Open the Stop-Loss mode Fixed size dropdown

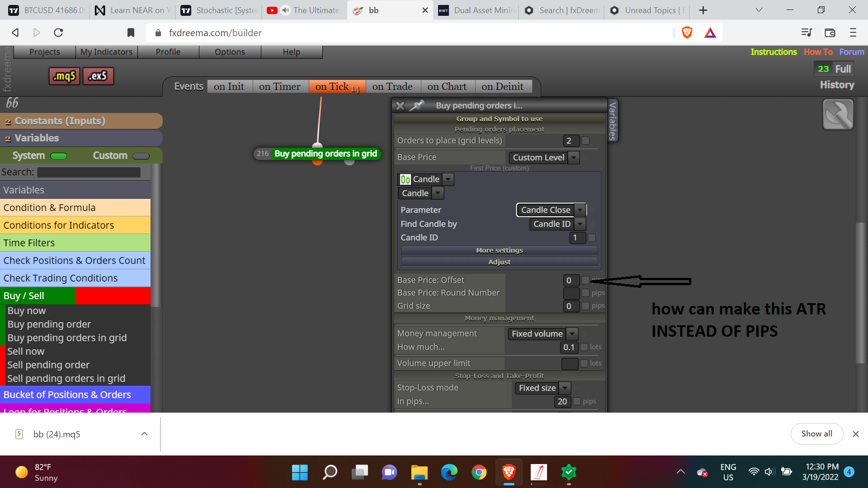tap(542, 388)
